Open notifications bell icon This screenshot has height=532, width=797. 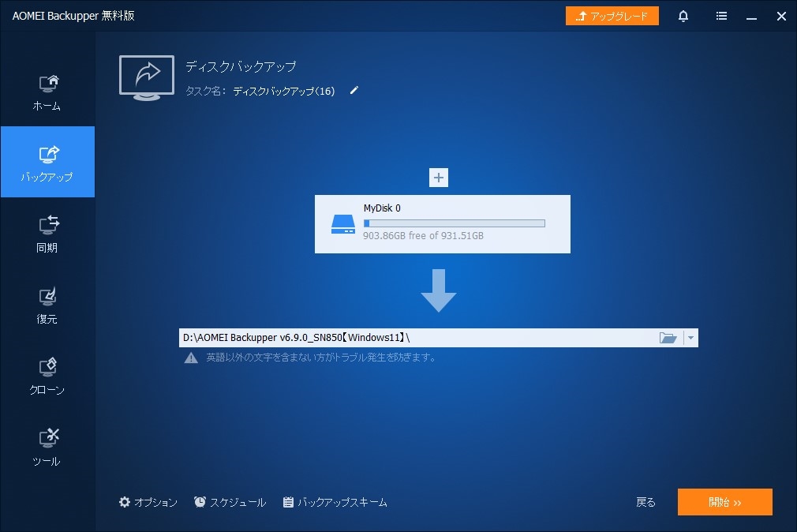tap(683, 16)
